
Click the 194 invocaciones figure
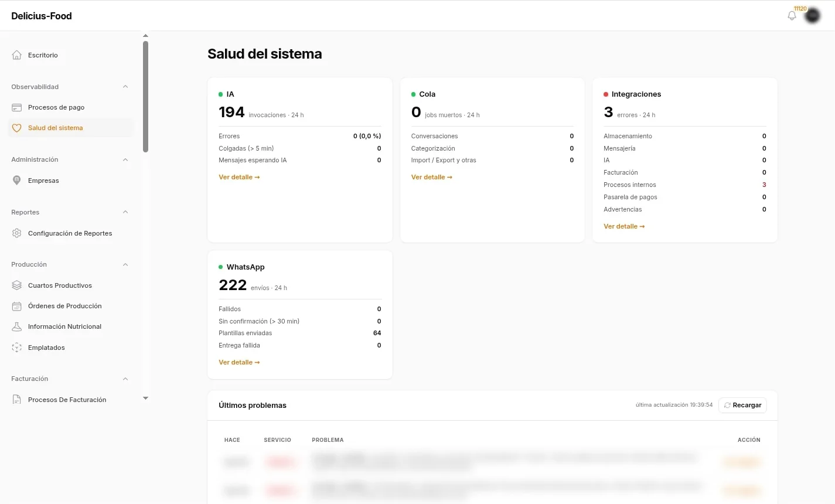(231, 112)
